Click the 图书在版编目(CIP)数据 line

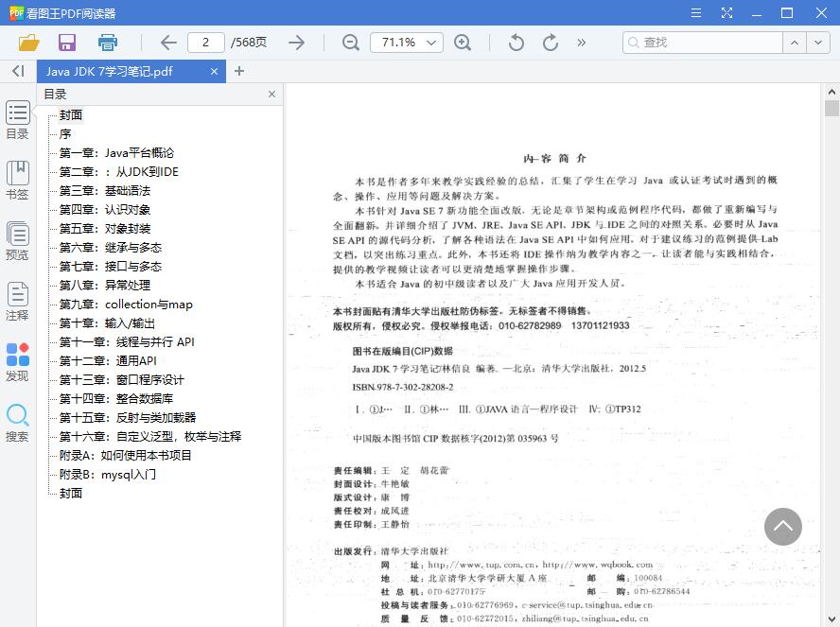(x=402, y=351)
